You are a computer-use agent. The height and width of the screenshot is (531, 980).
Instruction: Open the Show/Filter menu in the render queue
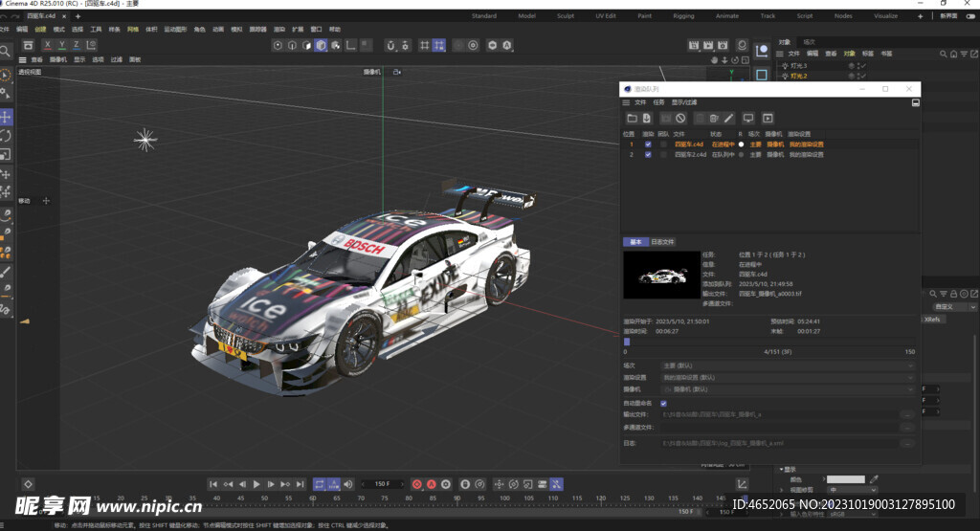pyautogui.click(x=683, y=102)
